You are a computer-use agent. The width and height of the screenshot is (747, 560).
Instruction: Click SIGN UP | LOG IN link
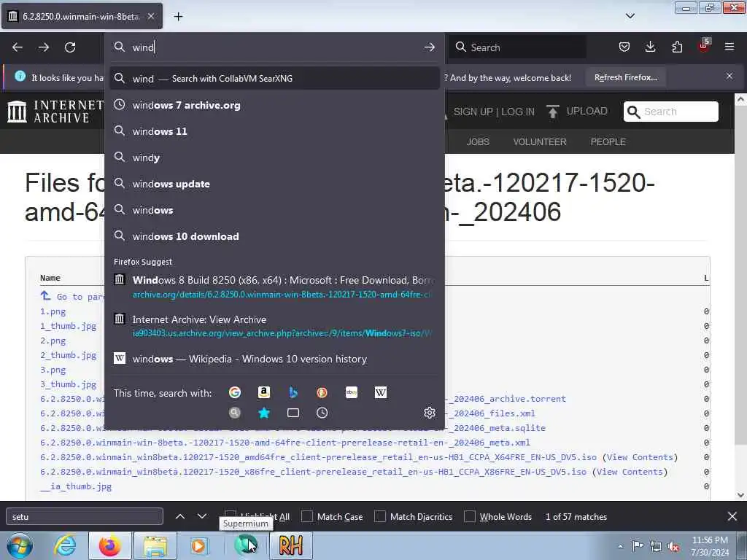coord(494,112)
